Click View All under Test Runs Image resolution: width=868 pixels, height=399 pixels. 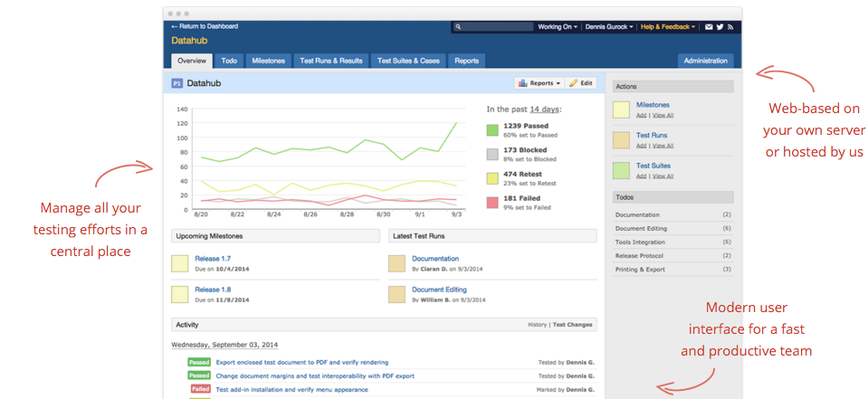(x=663, y=146)
